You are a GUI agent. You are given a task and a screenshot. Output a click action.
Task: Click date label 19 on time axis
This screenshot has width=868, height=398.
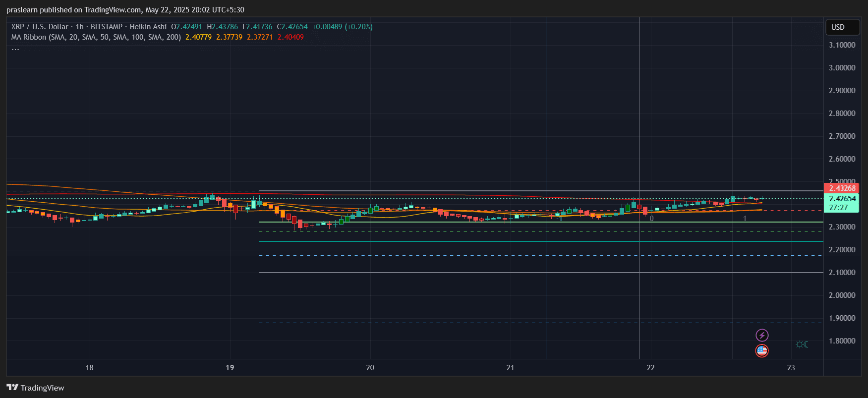[x=230, y=368]
